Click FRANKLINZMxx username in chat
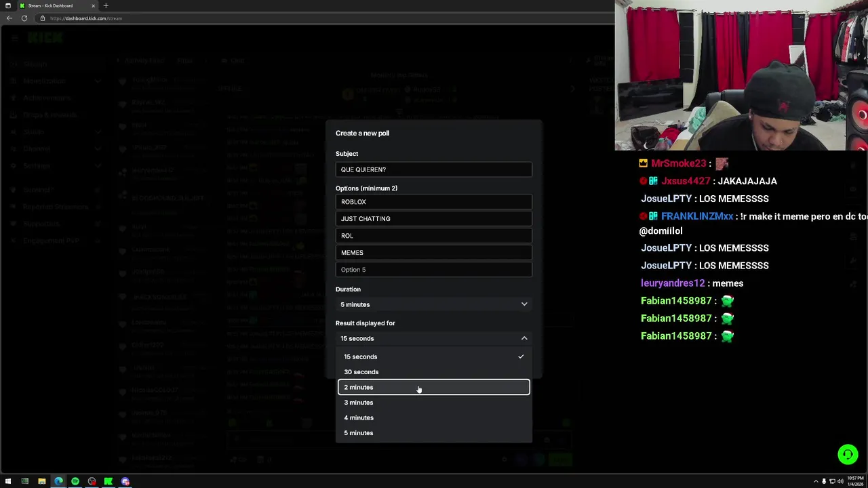 tap(697, 216)
